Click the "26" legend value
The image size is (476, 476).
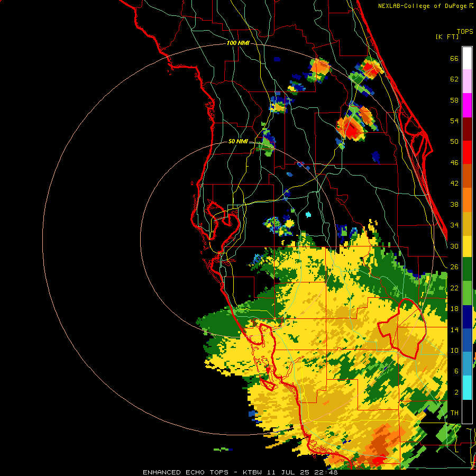[454, 267]
